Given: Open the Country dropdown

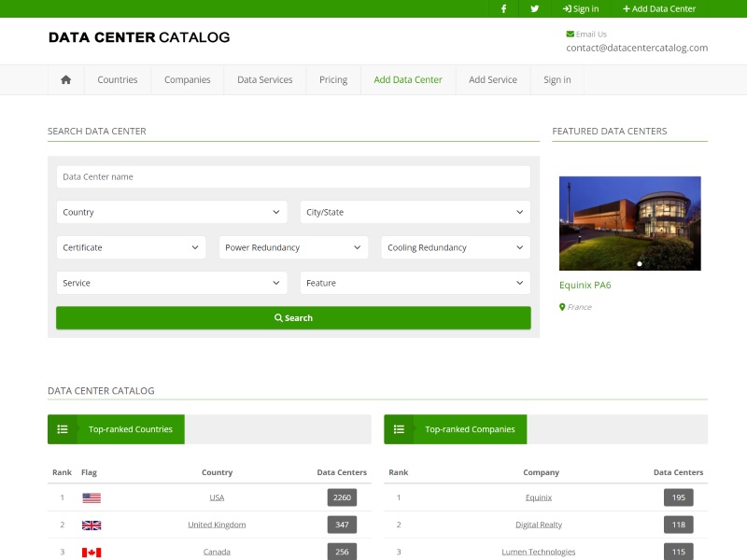Looking at the screenshot, I should pos(171,212).
